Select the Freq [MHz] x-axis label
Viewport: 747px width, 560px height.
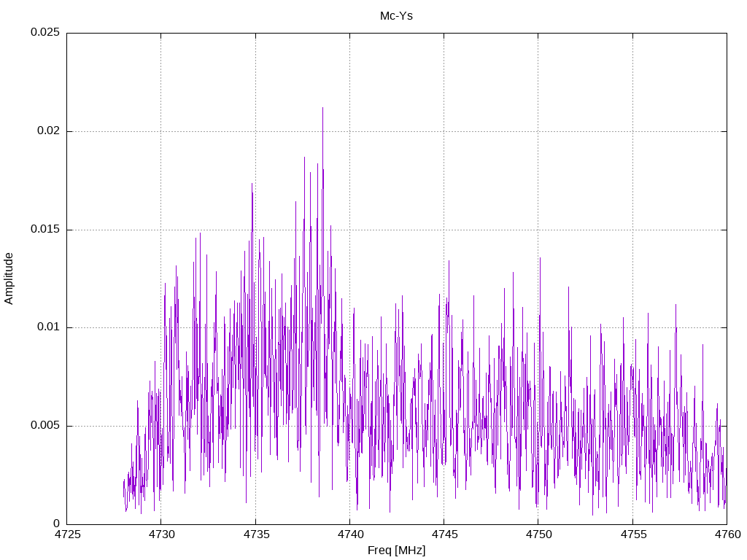396,550
